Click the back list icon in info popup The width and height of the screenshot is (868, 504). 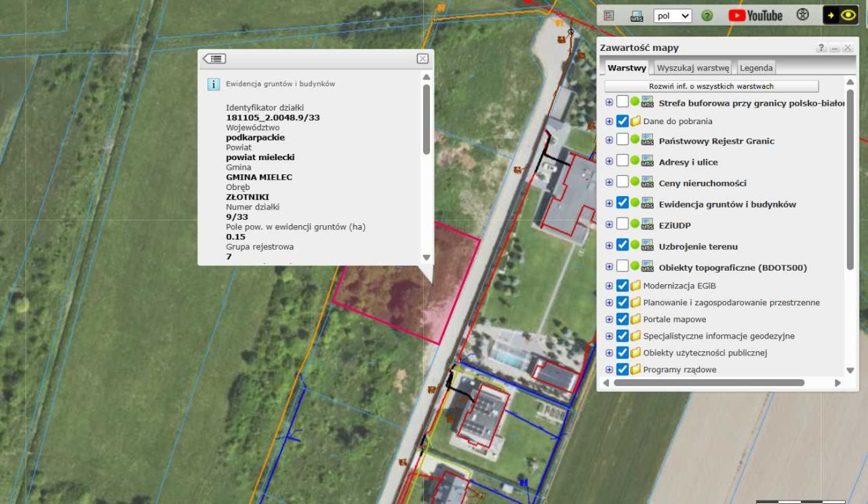pos(214,59)
